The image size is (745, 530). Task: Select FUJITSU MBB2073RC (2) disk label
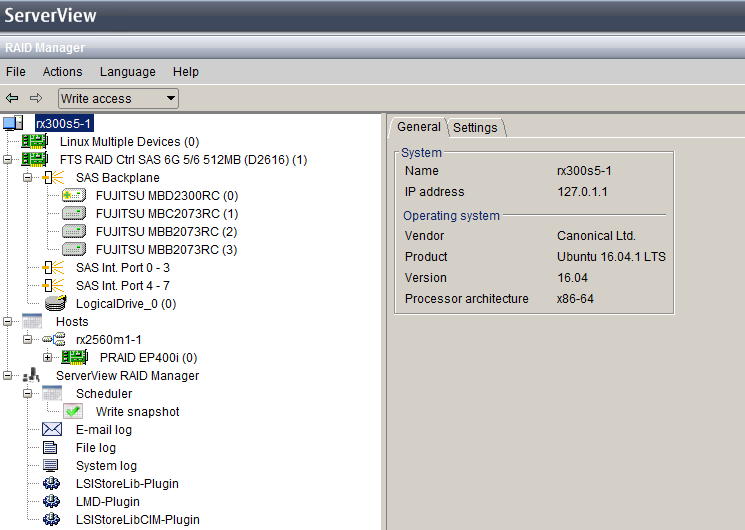(166, 232)
